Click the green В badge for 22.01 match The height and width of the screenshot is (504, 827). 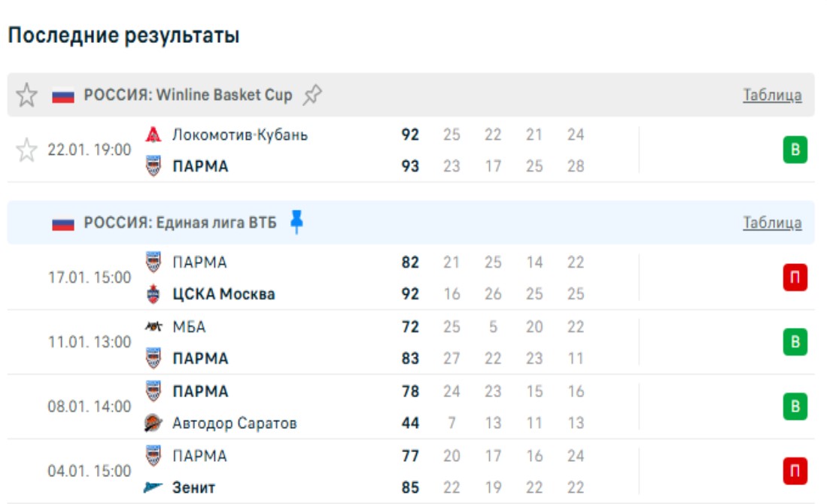(795, 150)
